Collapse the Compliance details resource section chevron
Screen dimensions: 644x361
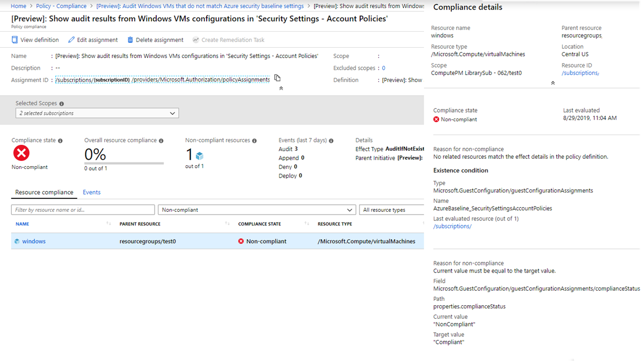pos(553,83)
